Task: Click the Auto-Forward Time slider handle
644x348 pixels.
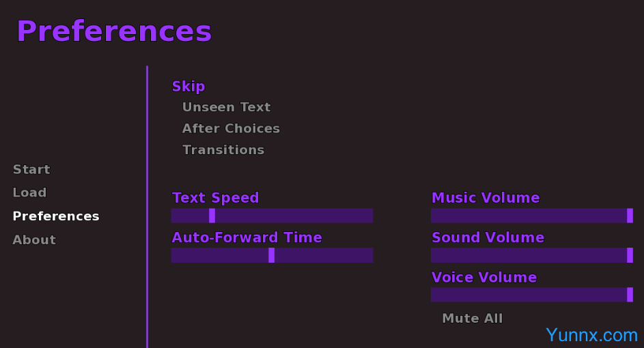Action: tap(271, 255)
